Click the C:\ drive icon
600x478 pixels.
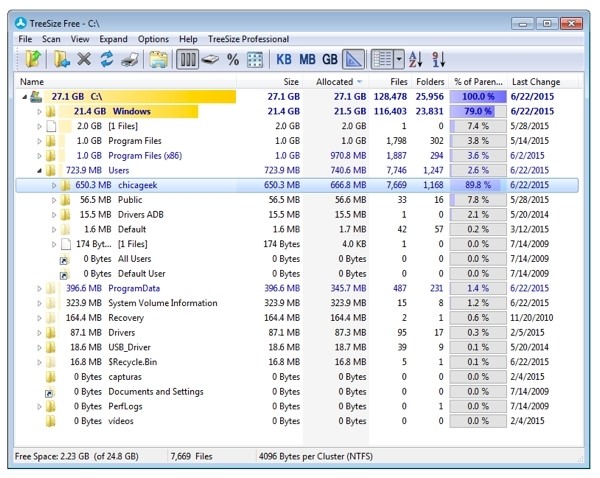point(36,96)
